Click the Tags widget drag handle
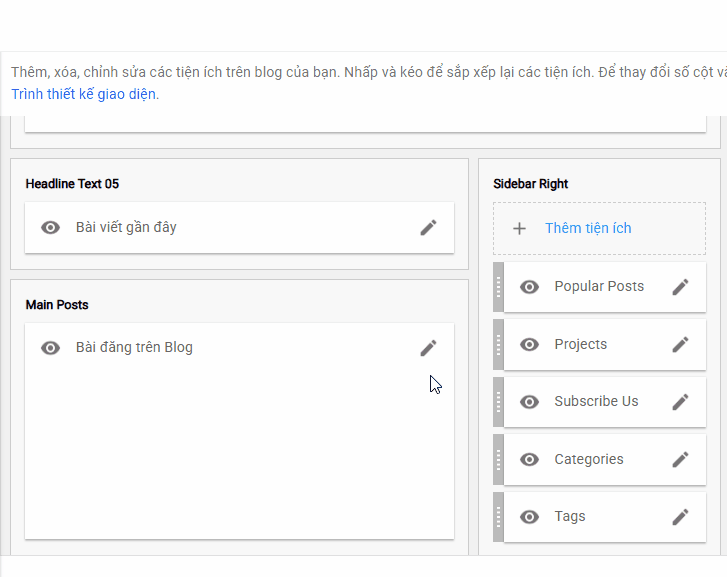This screenshot has width=727, height=577. point(498,517)
